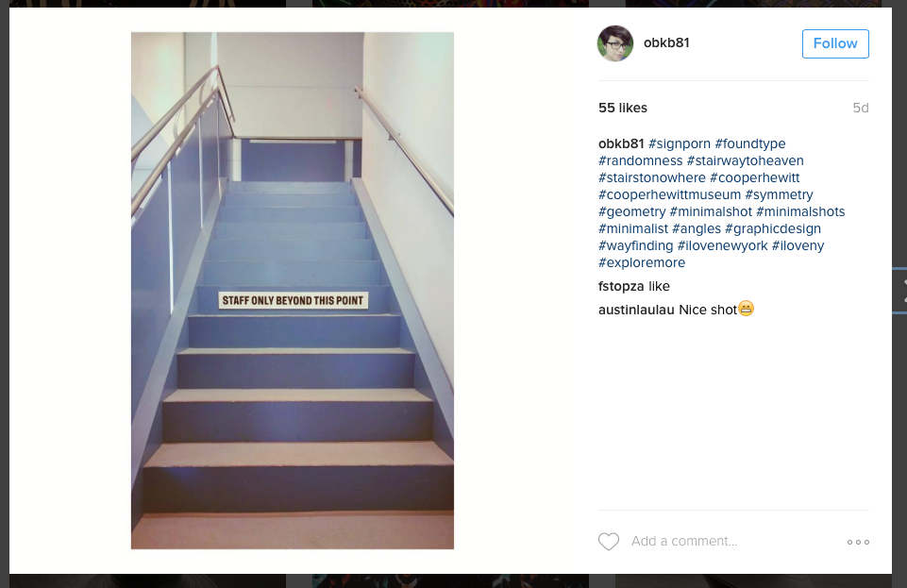Open the #cooperhewittmuseum hashtag
Viewport: 907px width, 588px height.
[x=669, y=194]
